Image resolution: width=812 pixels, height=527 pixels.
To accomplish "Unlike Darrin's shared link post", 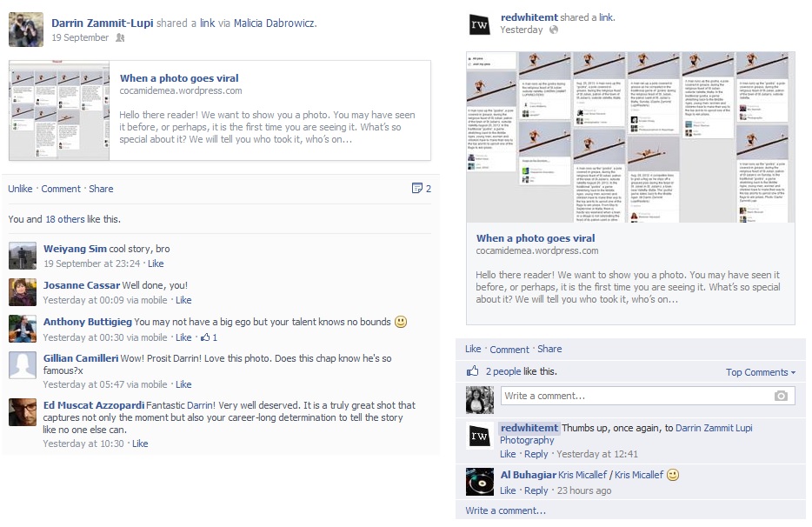I will (20, 189).
